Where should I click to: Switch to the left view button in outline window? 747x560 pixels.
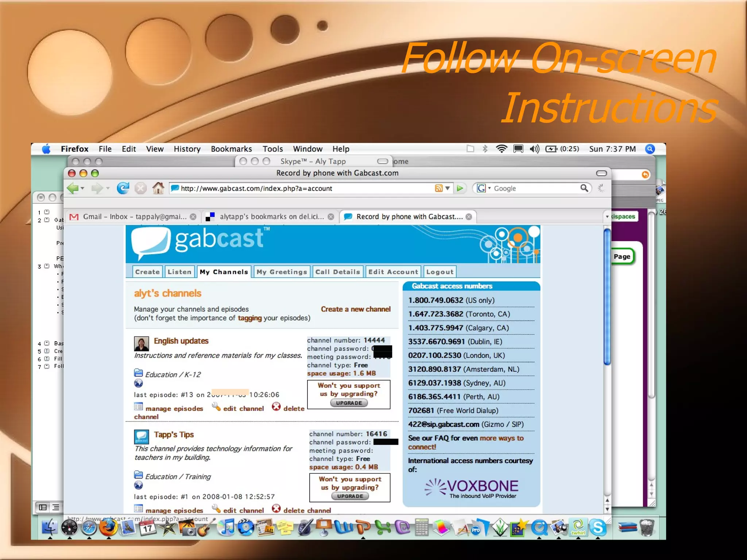43,507
